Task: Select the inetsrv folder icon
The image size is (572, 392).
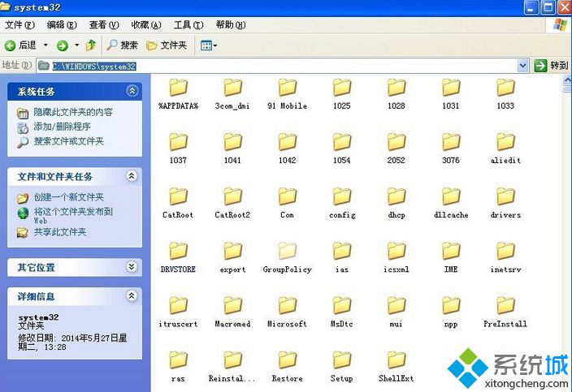Action: coord(505,251)
